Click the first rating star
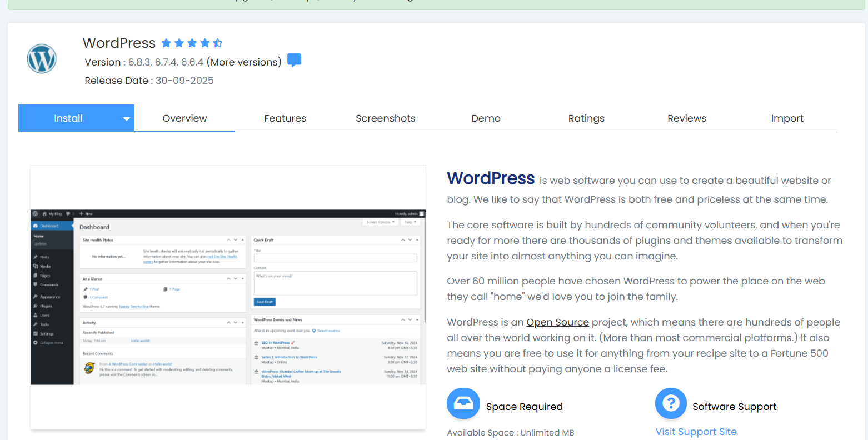The width and height of the screenshot is (868, 440). point(166,43)
